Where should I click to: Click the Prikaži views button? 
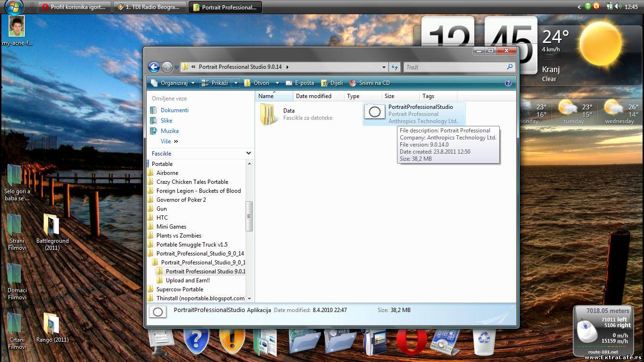(215, 83)
